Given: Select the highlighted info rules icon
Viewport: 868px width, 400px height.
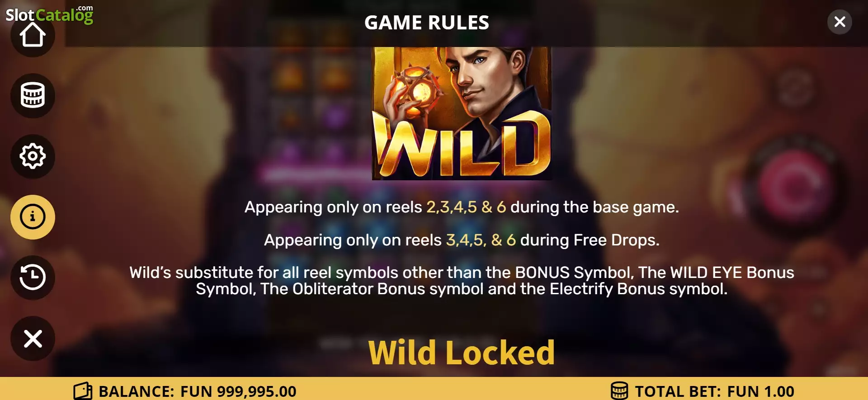Looking at the screenshot, I should point(33,217).
